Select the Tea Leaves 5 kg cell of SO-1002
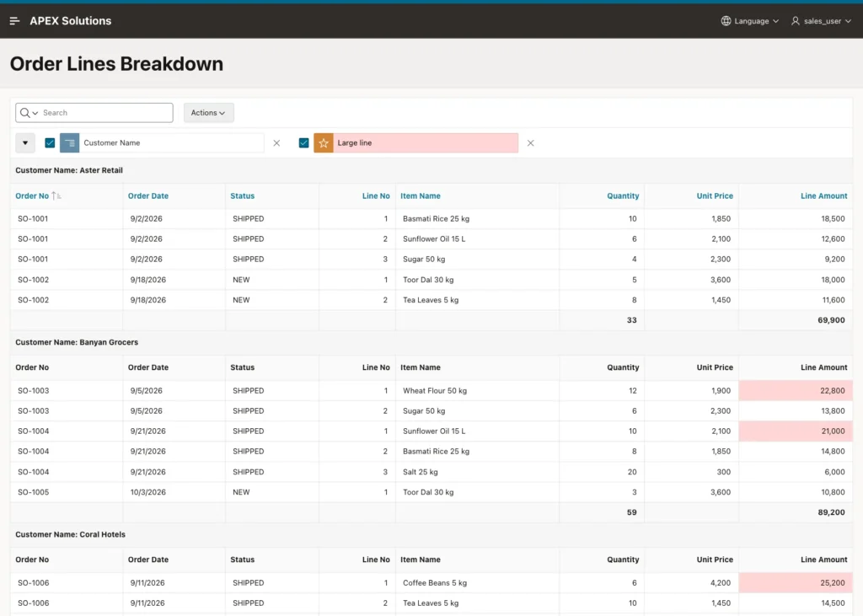 click(477, 300)
